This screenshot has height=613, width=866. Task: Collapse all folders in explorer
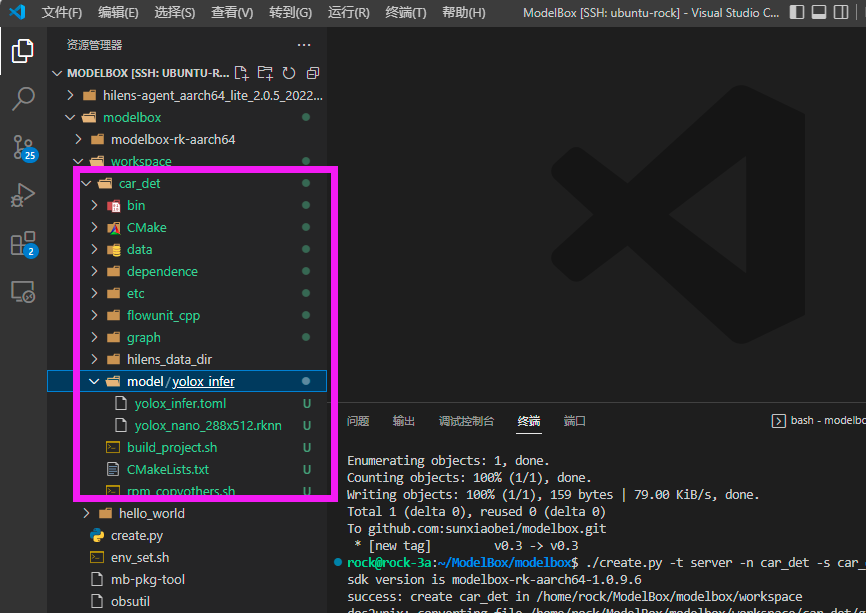[x=313, y=73]
